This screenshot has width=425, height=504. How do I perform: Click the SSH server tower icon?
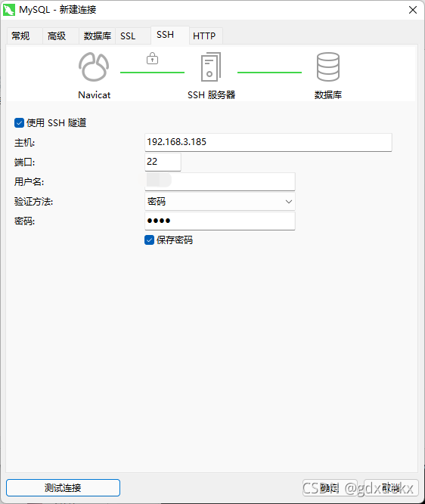click(211, 66)
